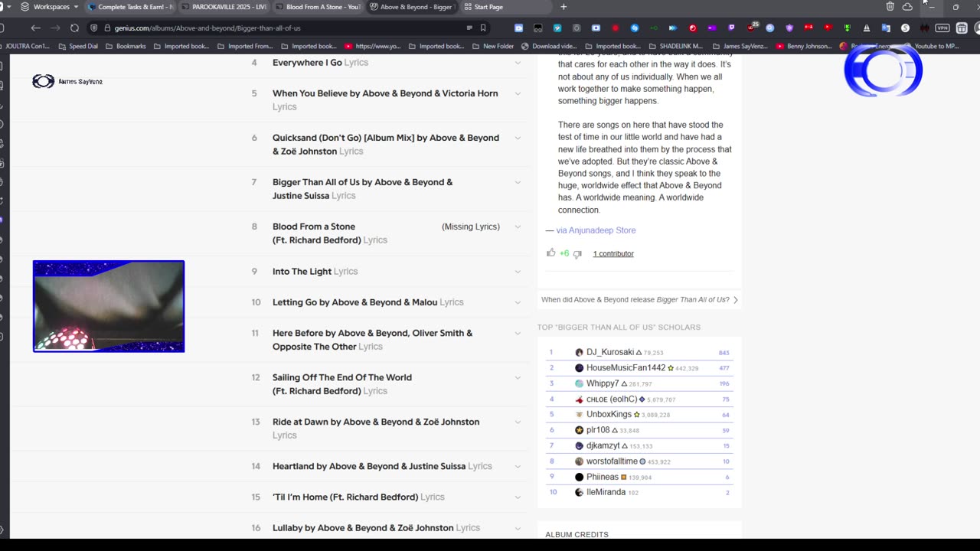Open Whippy7 scholar profile
The width and height of the screenshot is (980, 551).
(x=603, y=383)
